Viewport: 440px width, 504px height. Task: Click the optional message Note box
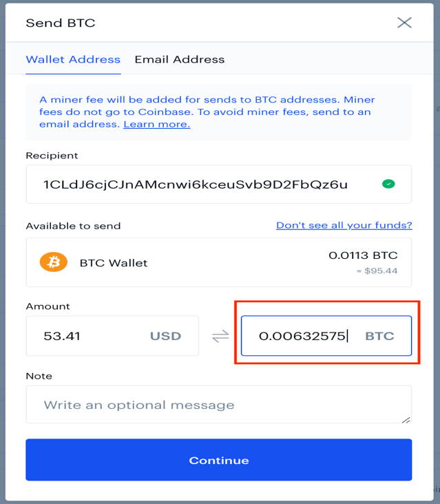pyautogui.click(x=219, y=404)
